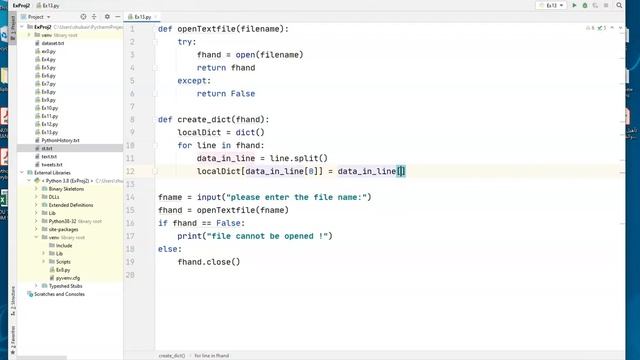Open Project panel settings gear
Image resolution: width=640 pixels, height=360 pixels.
point(107,17)
